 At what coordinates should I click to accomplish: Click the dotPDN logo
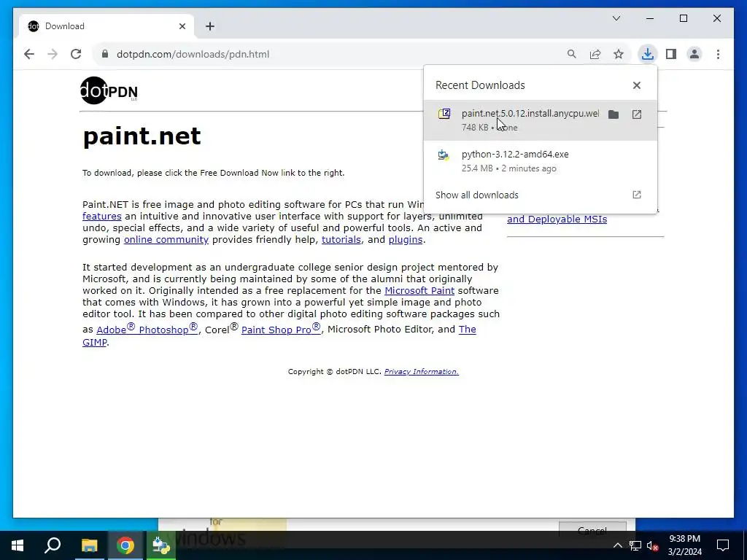(109, 90)
